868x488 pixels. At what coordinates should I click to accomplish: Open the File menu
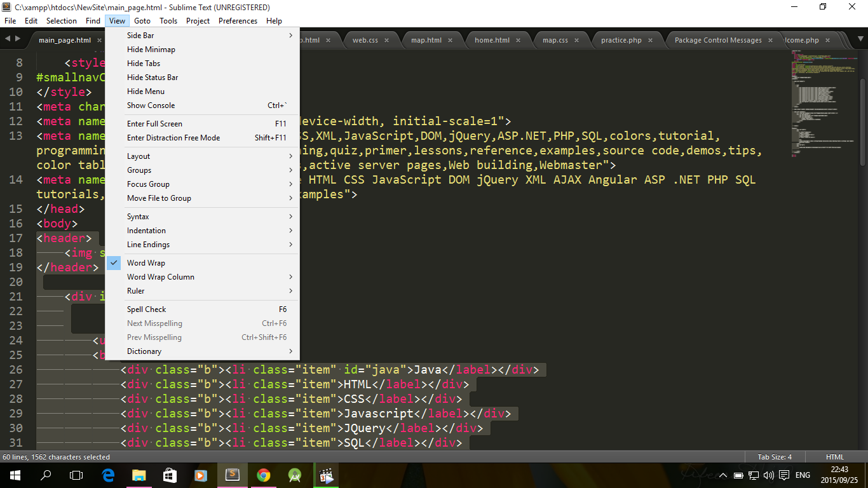click(10, 21)
